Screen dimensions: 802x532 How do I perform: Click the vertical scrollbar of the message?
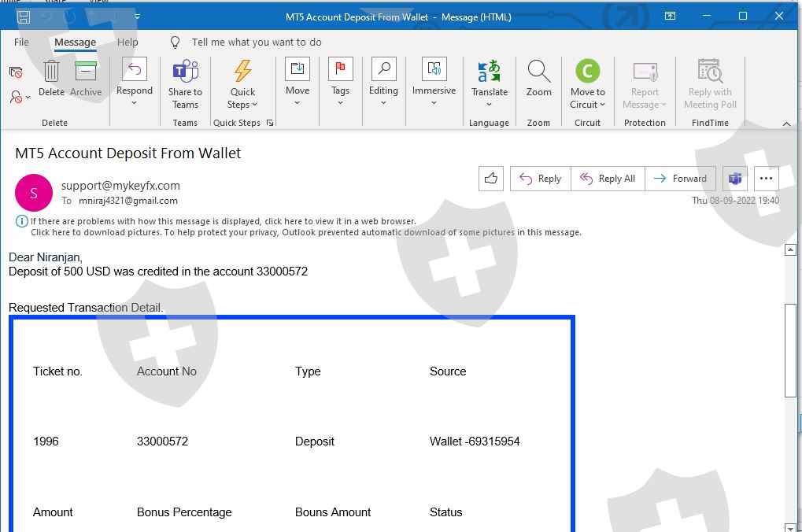tap(790, 350)
